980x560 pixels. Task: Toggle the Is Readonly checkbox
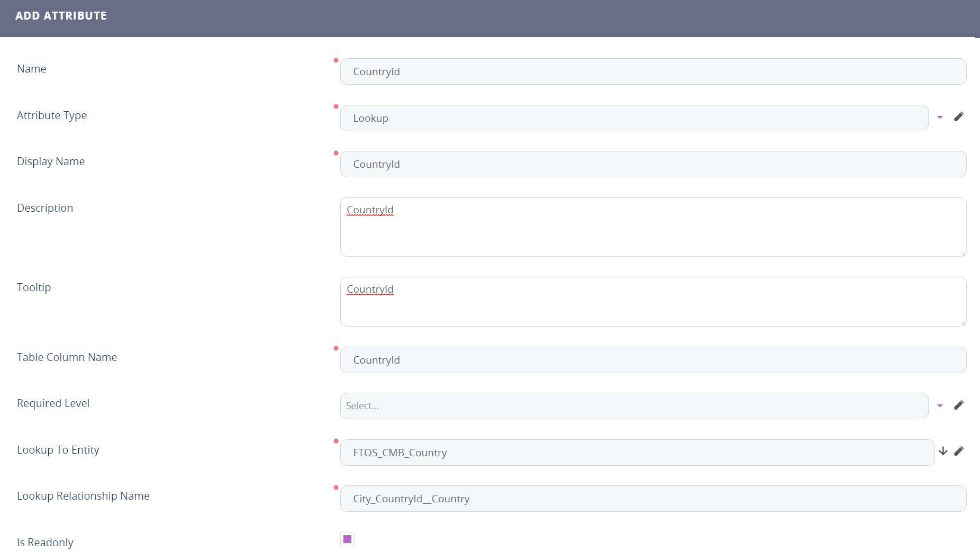(347, 539)
